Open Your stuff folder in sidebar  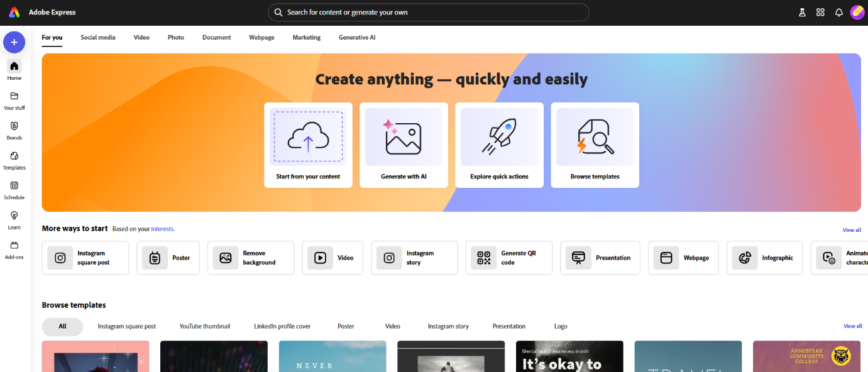point(14,100)
